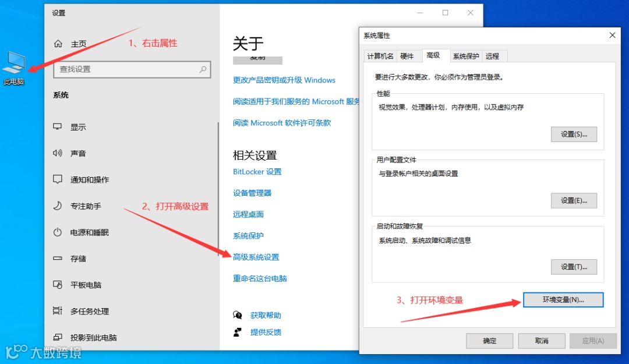Image resolution: width=629 pixels, height=364 pixels.
Task: Open the 此电脑 desktop icon
Action: 15,68
